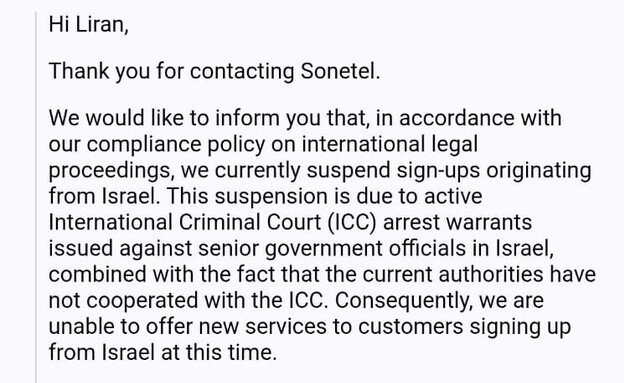The height and width of the screenshot is (383, 624).
Task: Click the words 'arrest warrants'
Action: [x=457, y=223]
